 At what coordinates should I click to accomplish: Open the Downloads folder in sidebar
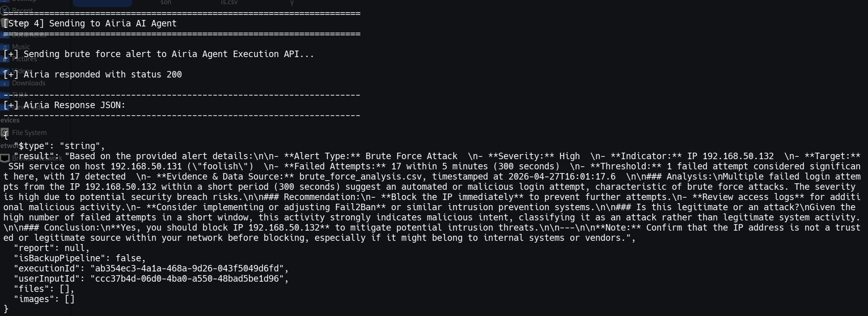pos(28,83)
